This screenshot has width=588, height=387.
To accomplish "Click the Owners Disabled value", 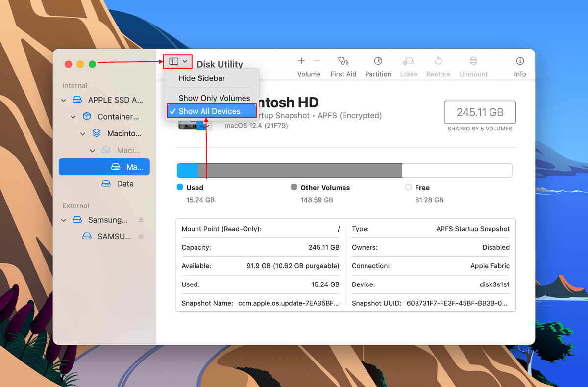I will pos(496,247).
